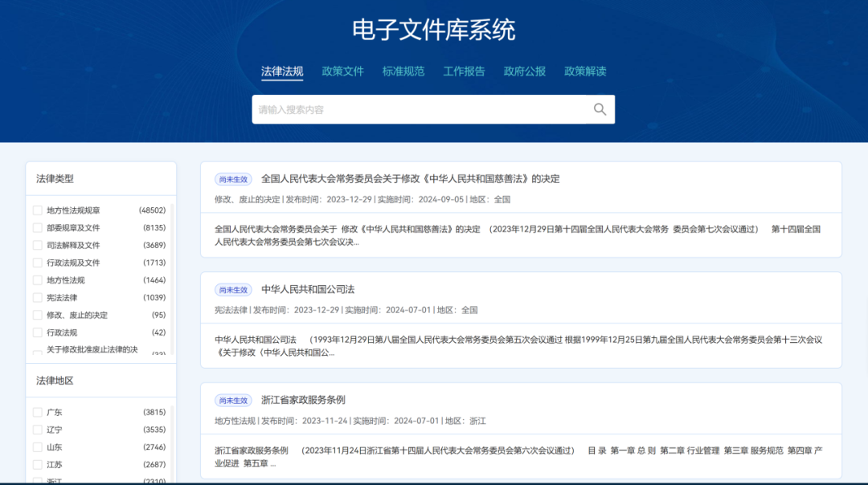Image resolution: width=868 pixels, height=485 pixels.
Task: Select the 宪法法律 filter checkbox
Action: point(37,297)
